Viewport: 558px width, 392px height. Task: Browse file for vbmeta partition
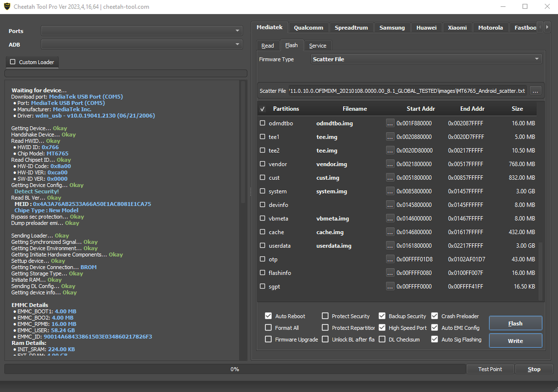point(390,219)
